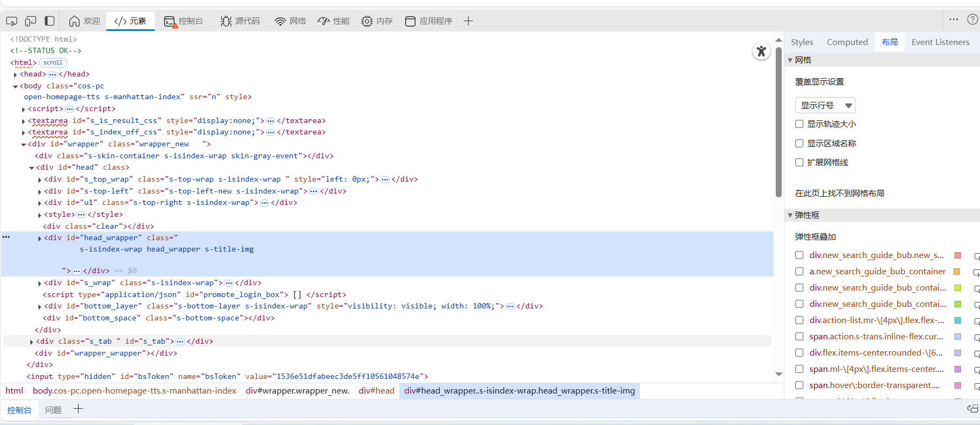Toggle the sidebar dock icon
The image size is (980, 425).
click(49, 21)
